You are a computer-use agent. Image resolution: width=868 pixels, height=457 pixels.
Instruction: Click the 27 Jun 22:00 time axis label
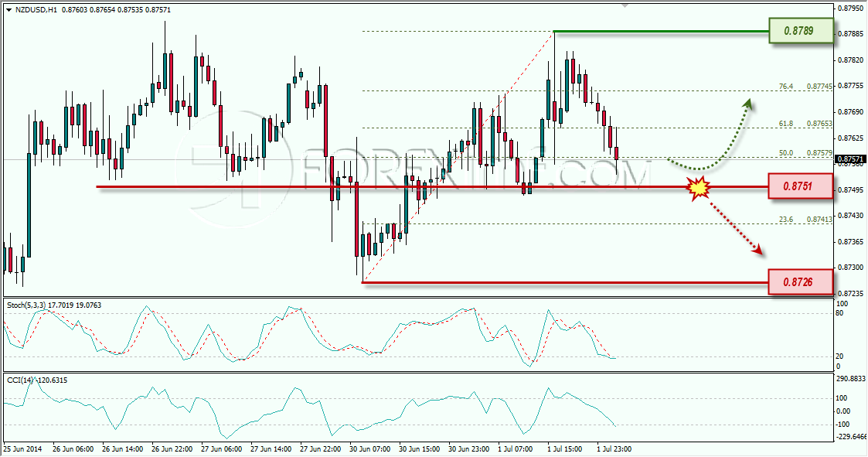pos(320,448)
